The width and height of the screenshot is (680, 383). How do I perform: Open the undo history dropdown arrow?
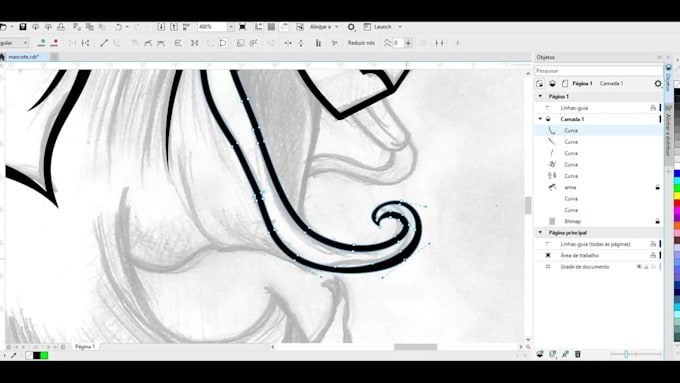pos(127,27)
